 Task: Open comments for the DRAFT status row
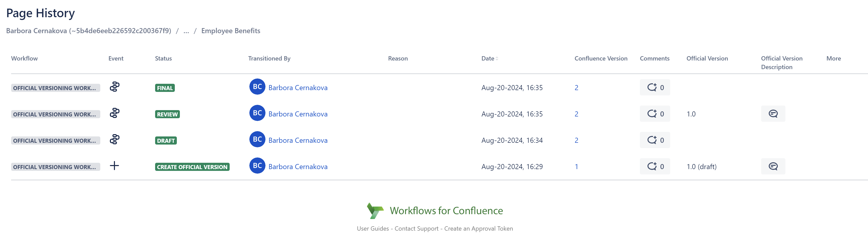[654, 140]
